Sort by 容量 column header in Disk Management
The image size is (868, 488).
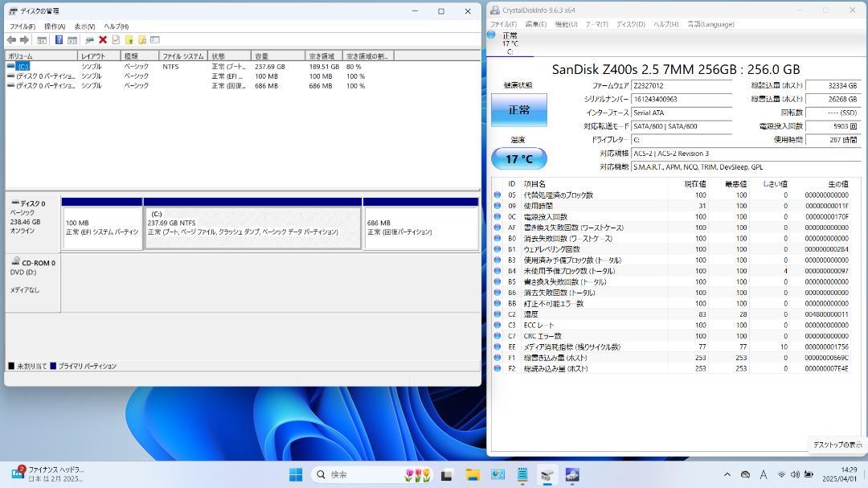278,56
